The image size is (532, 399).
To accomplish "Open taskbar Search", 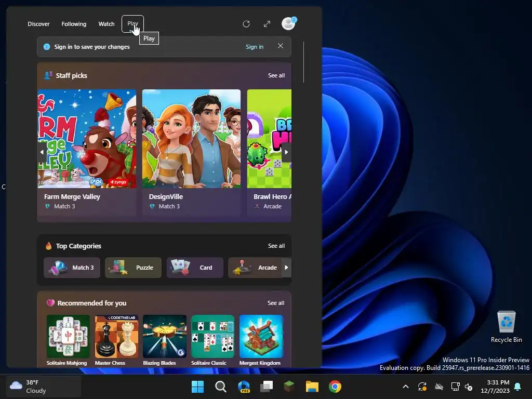I will click(221, 387).
